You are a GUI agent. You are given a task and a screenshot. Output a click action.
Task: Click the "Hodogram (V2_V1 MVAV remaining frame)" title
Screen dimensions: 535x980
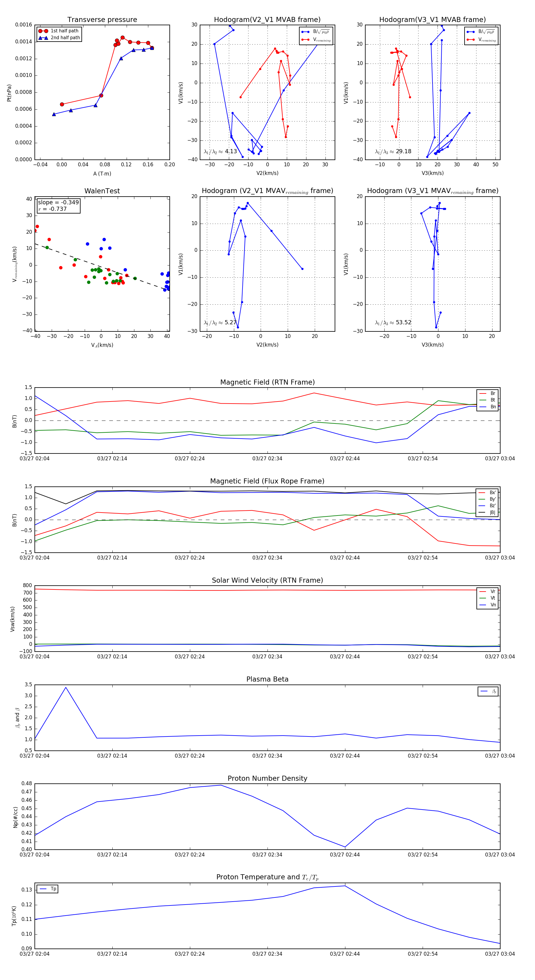click(x=267, y=191)
